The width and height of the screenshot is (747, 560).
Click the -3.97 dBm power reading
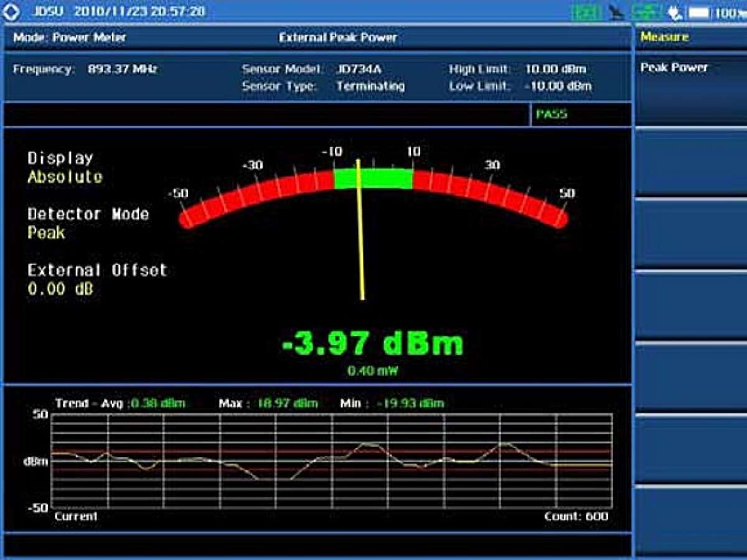pyautogui.click(x=373, y=343)
